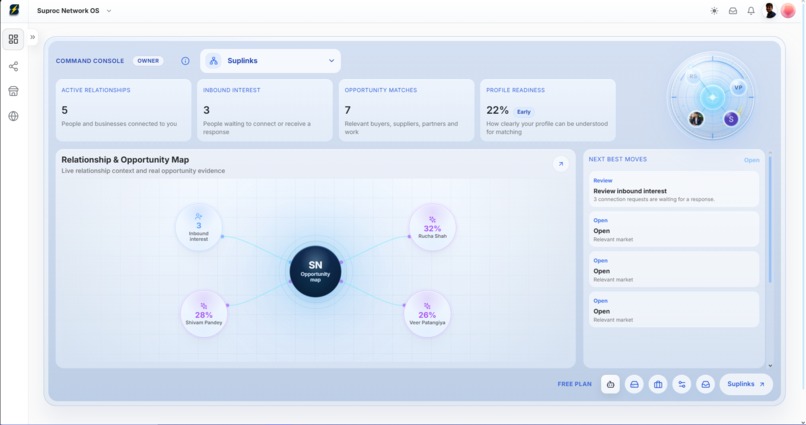Click the Early badge on Profile Readiness
The height and width of the screenshot is (425, 806).
coord(524,112)
